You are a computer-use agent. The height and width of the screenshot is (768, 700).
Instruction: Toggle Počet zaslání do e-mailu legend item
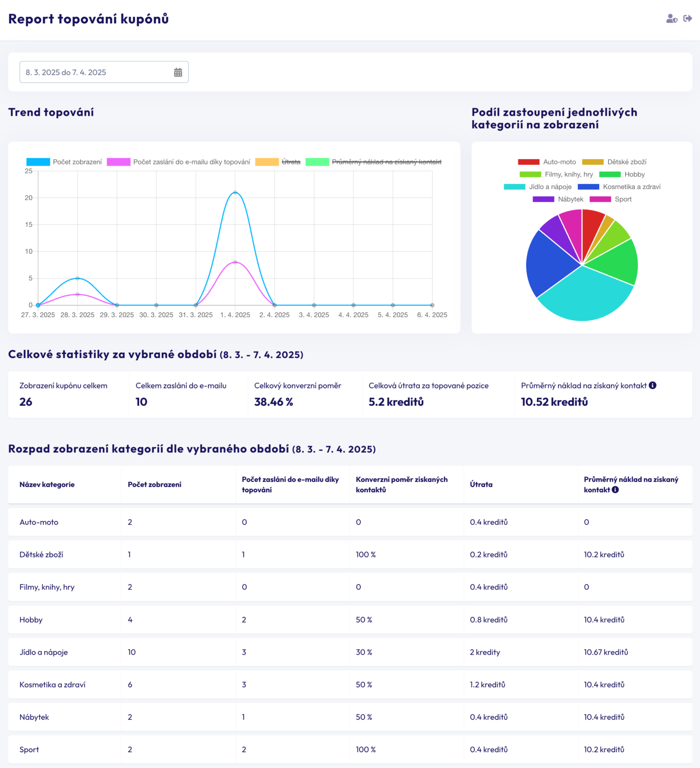click(178, 162)
